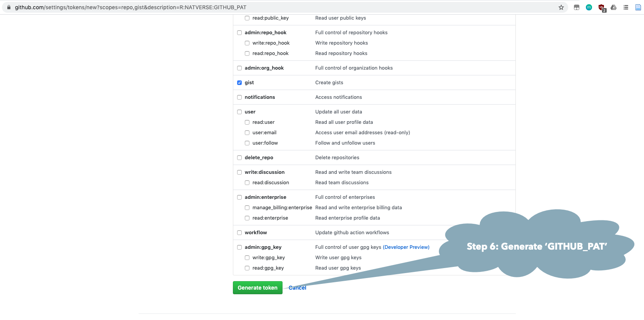Click the lock icon in address bar
Image resolution: width=644 pixels, height=320 pixels.
(x=9, y=7)
